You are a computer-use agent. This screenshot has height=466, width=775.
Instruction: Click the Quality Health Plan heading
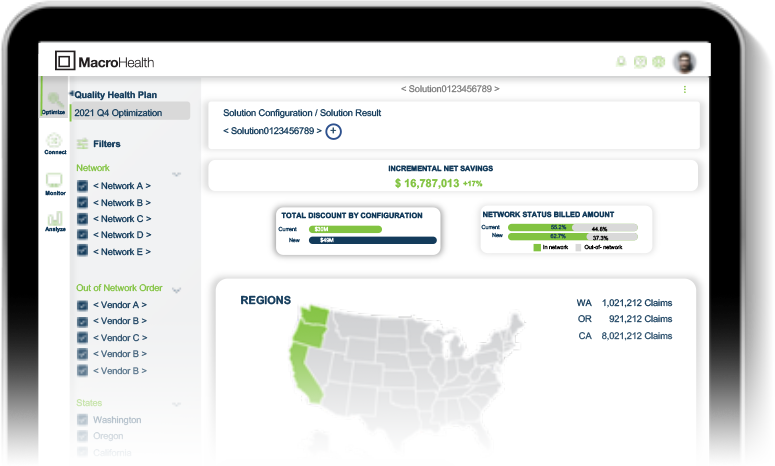(x=116, y=95)
